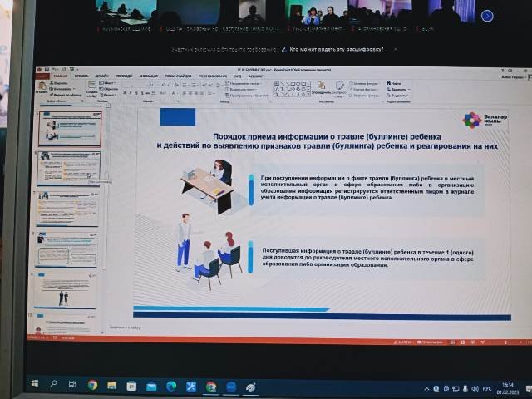Open Shape Outline (Контур фигуры) dropdown
This screenshot has height=399, width=532.
click(x=364, y=90)
